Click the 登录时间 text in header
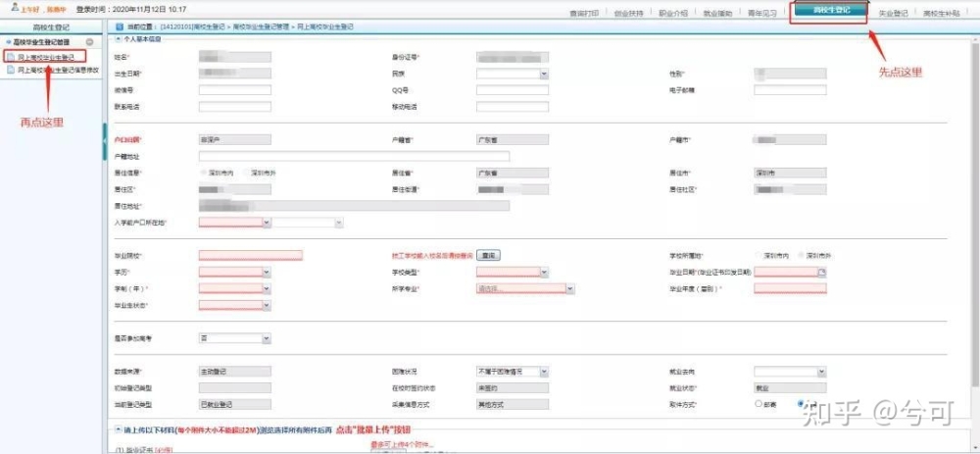 130,10
